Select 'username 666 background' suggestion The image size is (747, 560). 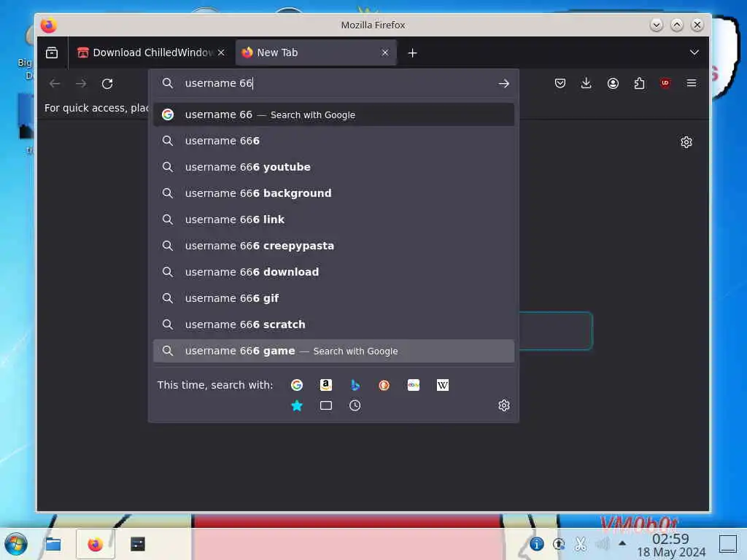pyautogui.click(x=333, y=193)
